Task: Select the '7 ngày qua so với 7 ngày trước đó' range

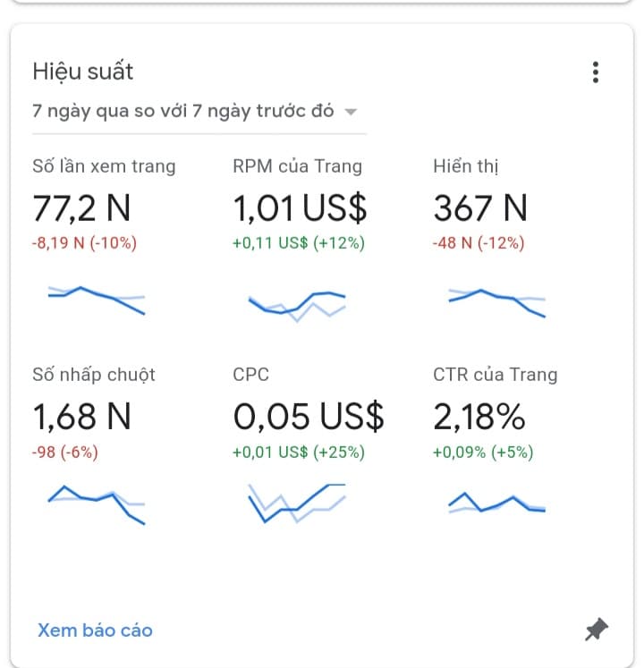Action: 183,111
